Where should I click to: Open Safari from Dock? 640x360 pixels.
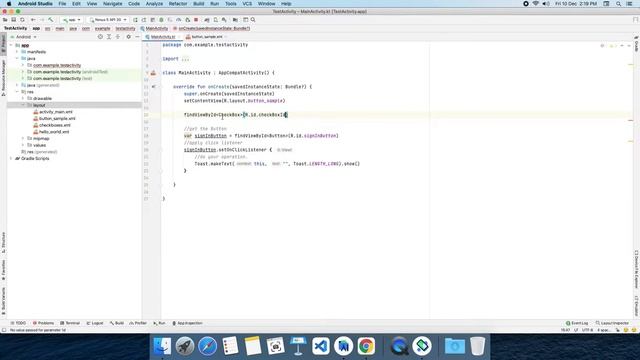coord(207,346)
